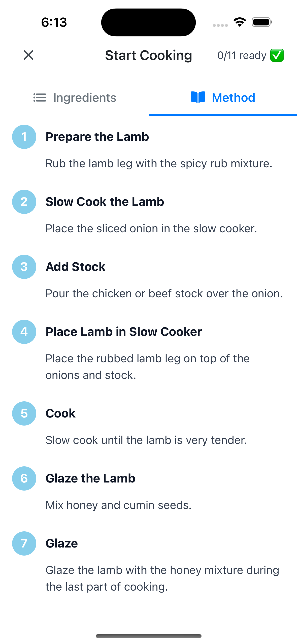
Task: Mark step 6 Glaze the Lamb circle
Action: click(24, 478)
